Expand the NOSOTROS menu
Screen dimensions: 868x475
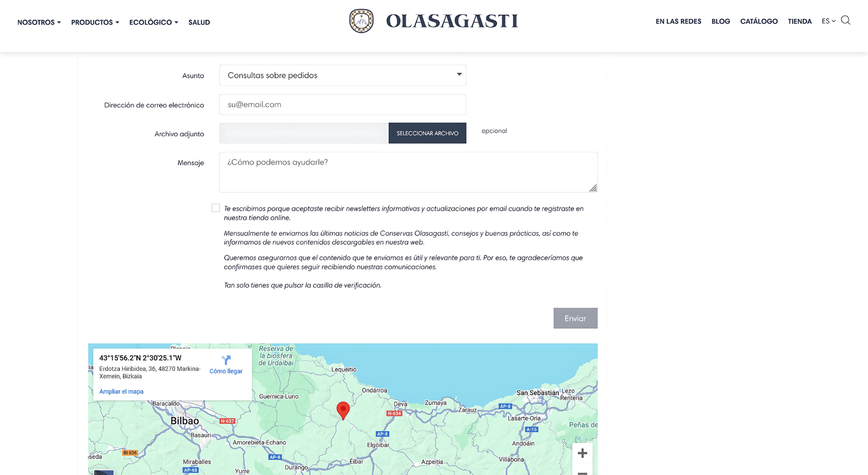(39, 22)
